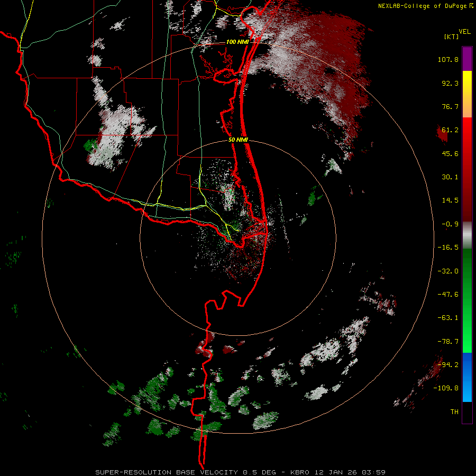476x476 pixels.
Task: Select the 61.2 legend value
Action: 450,130
